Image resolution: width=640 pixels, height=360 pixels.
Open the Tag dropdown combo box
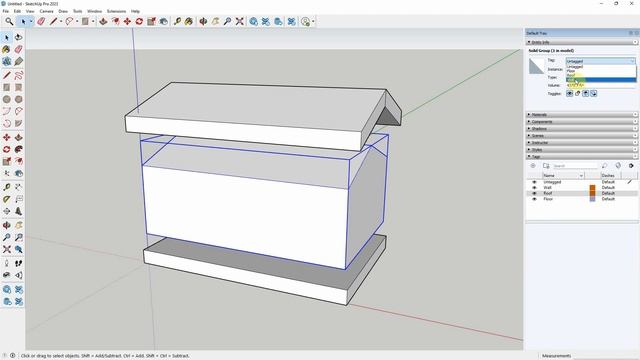tap(600, 61)
